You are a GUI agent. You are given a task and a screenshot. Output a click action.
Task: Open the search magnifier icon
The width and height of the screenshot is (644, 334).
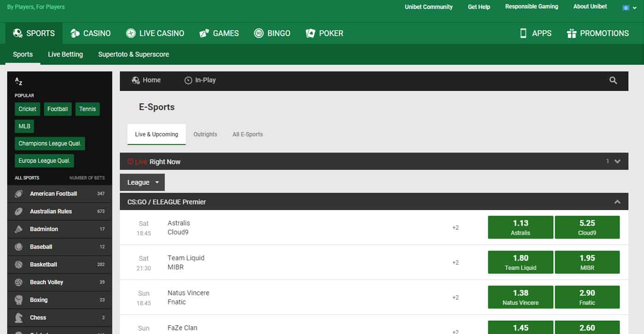click(613, 80)
